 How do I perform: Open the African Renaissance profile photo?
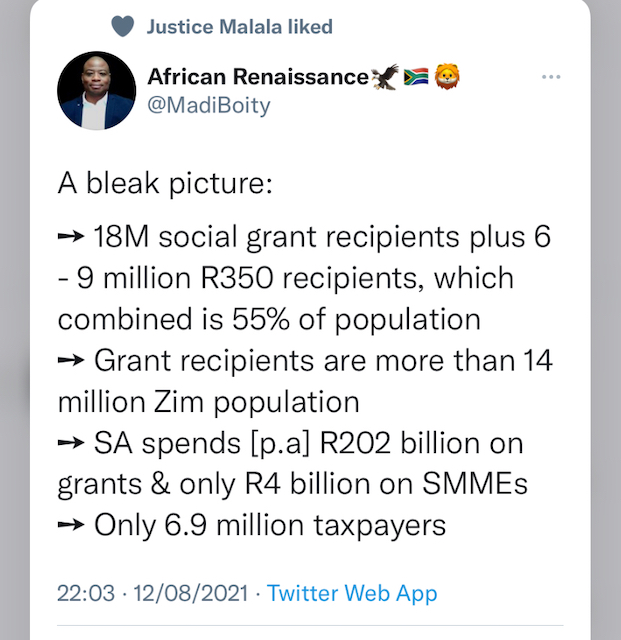pos(96,91)
